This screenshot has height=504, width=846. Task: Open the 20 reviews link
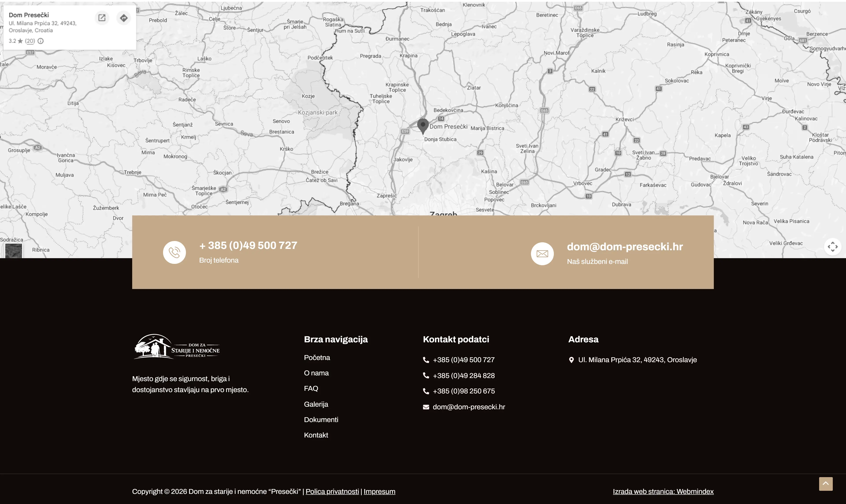30,41
